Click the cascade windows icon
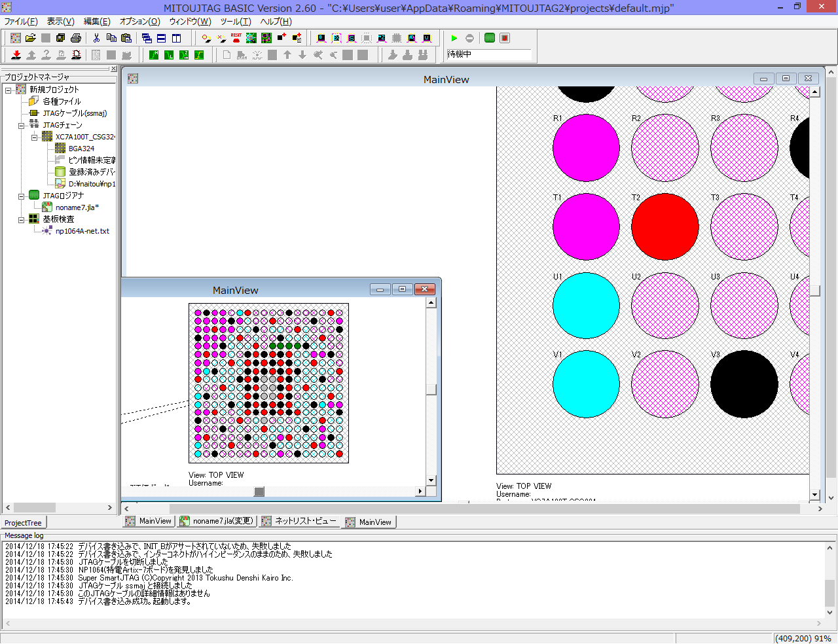 (x=147, y=38)
